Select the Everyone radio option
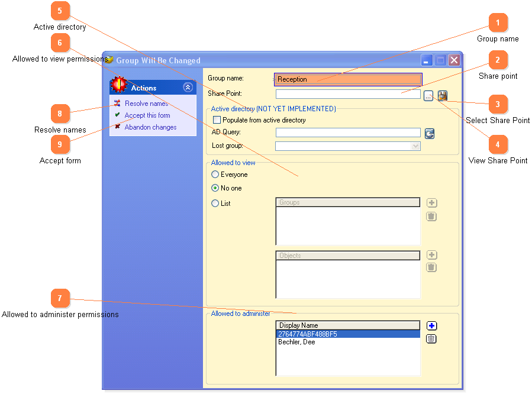532x394 pixels. click(x=215, y=175)
